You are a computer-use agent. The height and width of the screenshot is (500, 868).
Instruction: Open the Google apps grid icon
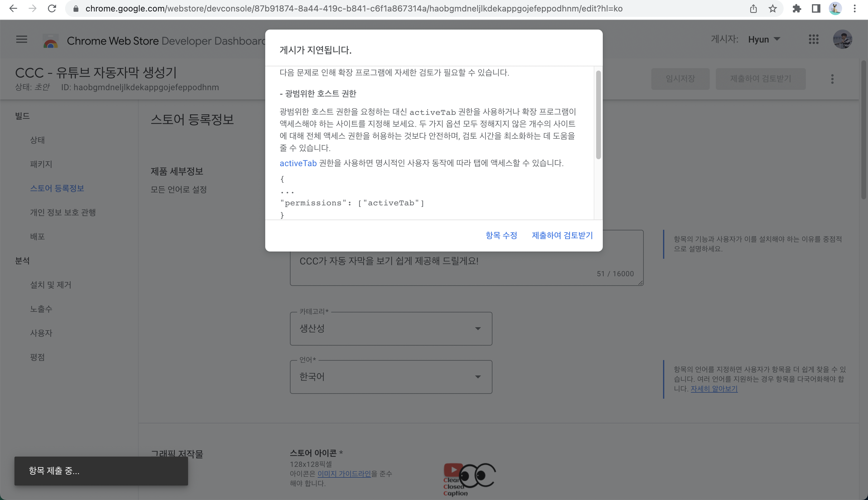(813, 39)
